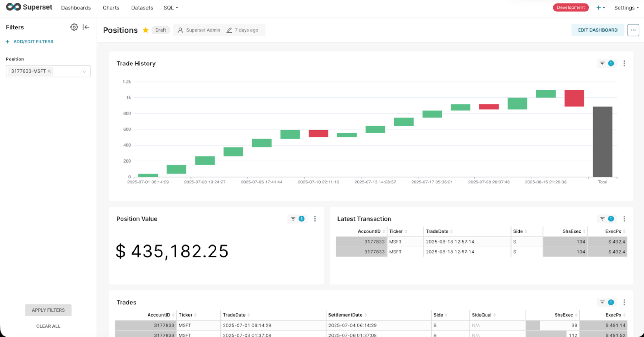
Task: Click the Edit Dashboard button
Action: [x=597, y=30]
